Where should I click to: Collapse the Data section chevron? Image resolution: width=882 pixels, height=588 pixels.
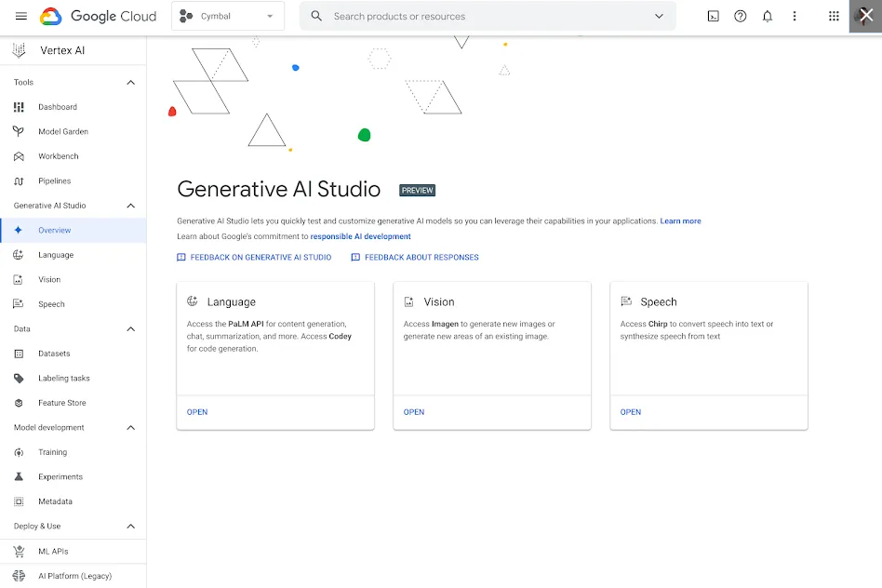(130, 329)
